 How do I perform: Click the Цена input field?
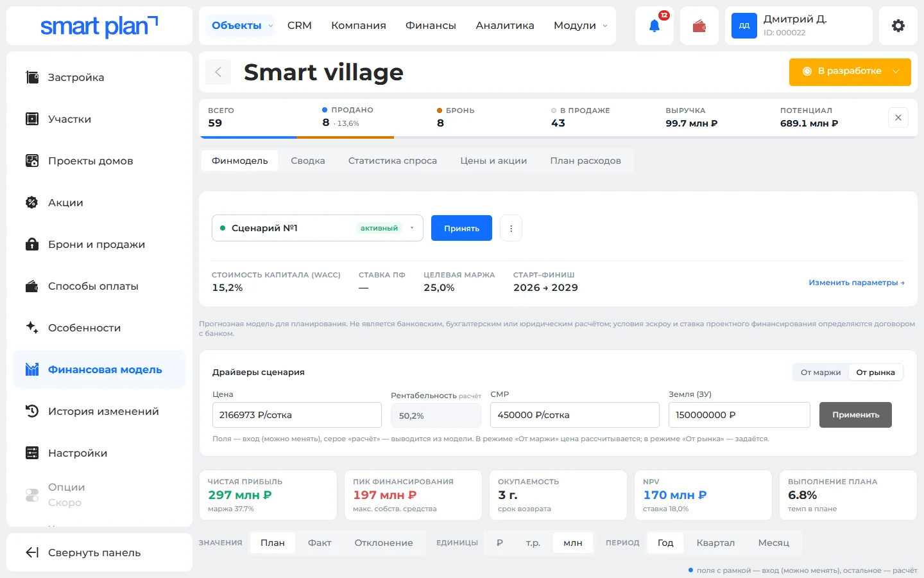pos(297,415)
